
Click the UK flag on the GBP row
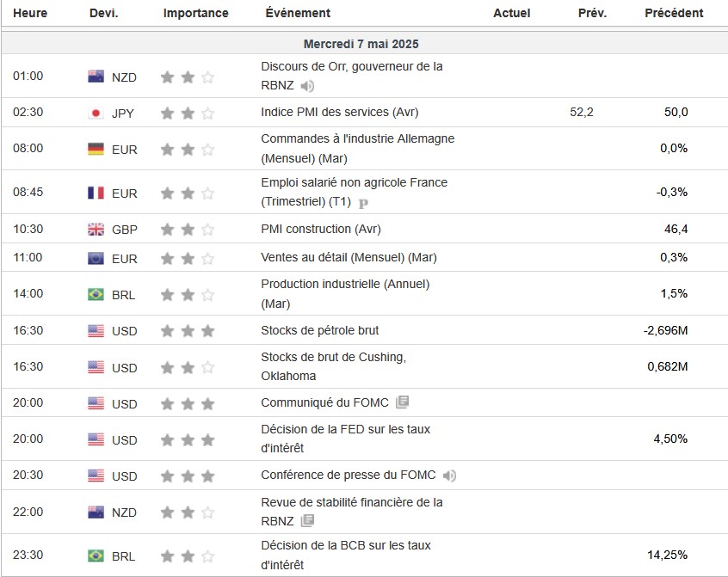point(96,230)
